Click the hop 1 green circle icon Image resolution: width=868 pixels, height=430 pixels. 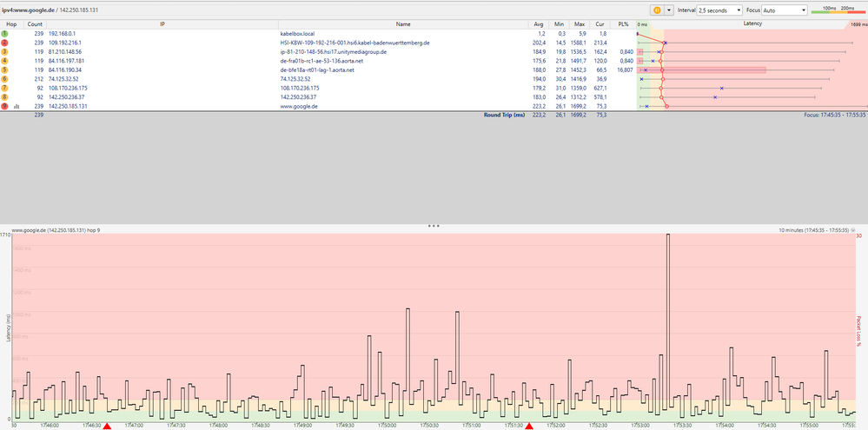pos(5,34)
